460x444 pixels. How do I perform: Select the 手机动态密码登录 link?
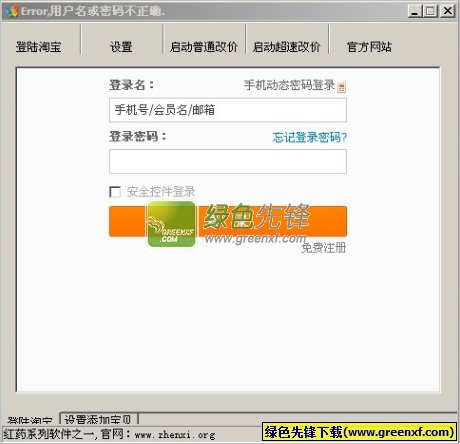[x=289, y=85]
